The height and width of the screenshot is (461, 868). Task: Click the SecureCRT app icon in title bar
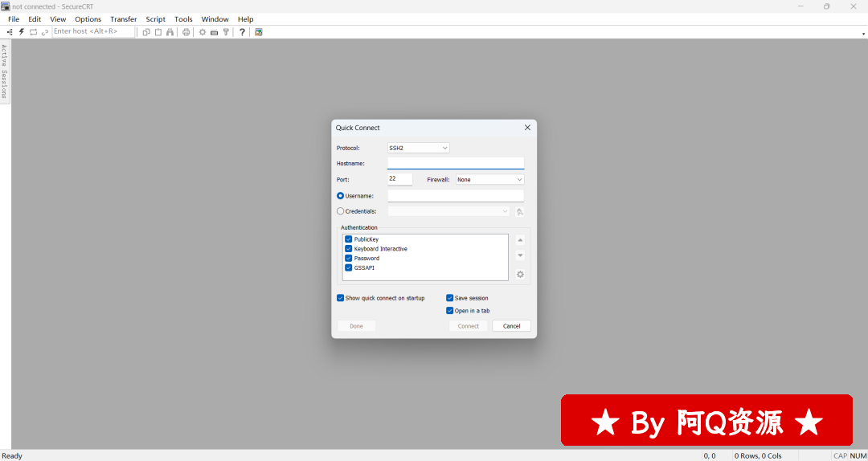pyautogui.click(x=6, y=6)
